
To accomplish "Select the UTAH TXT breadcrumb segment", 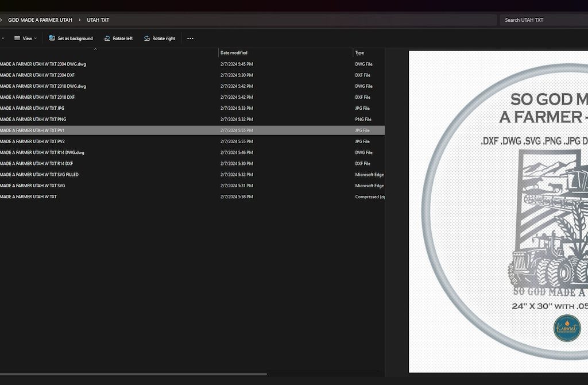I will pos(98,20).
